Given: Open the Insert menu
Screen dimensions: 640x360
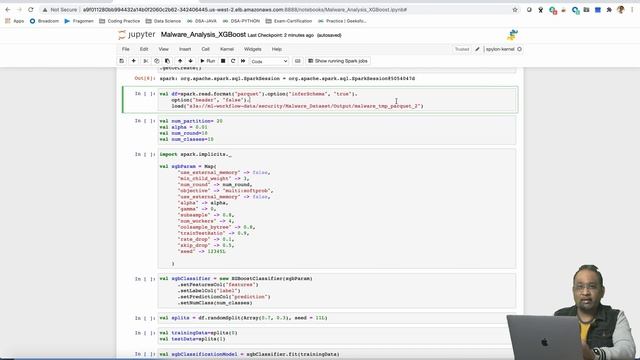Looking at the screenshot, I should click(x=185, y=49).
